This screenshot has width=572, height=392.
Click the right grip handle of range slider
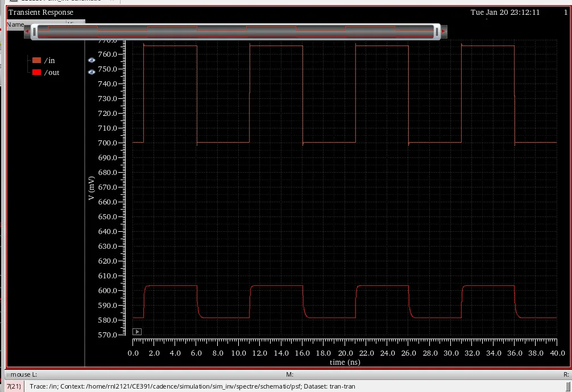437,32
